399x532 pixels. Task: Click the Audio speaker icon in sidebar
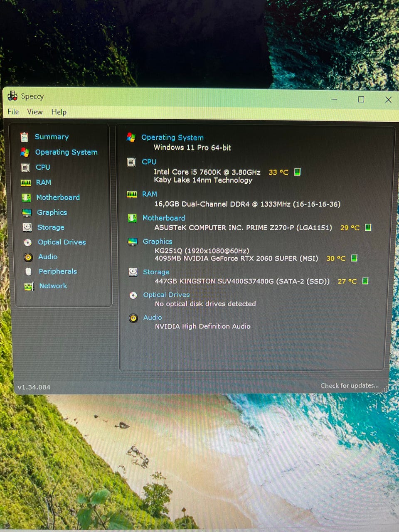coord(28,257)
